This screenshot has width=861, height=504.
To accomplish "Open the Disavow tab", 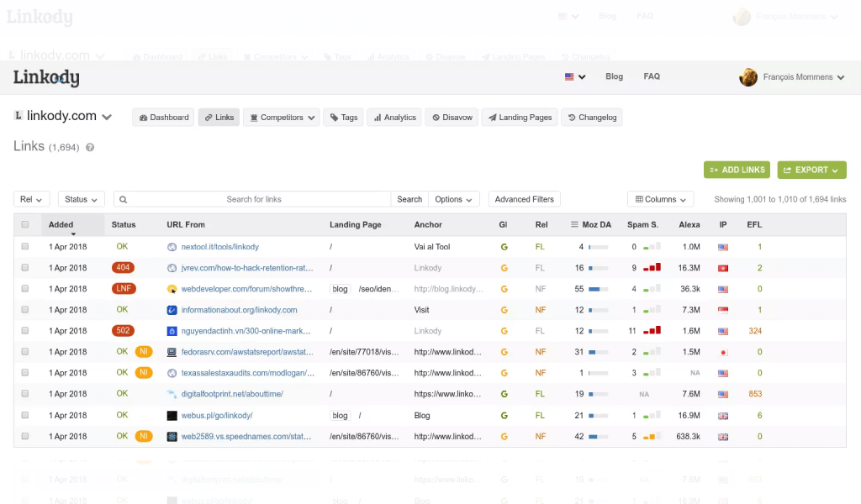I will pos(452,118).
